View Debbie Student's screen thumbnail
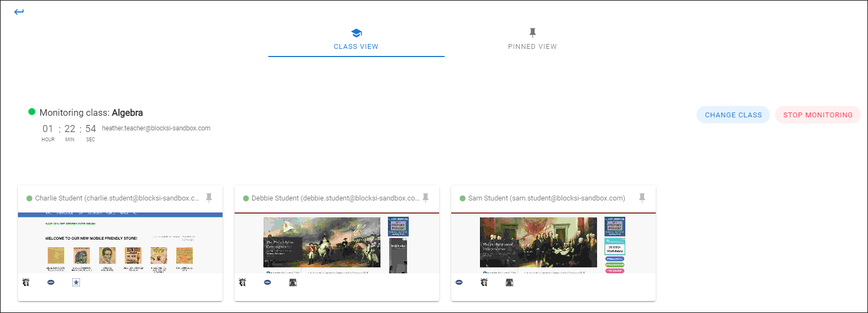868x313 pixels. [337, 243]
